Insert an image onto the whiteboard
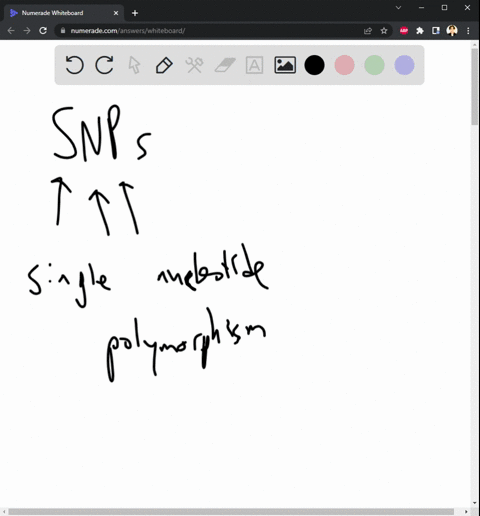Image resolution: width=480 pixels, height=516 pixels. click(x=285, y=65)
